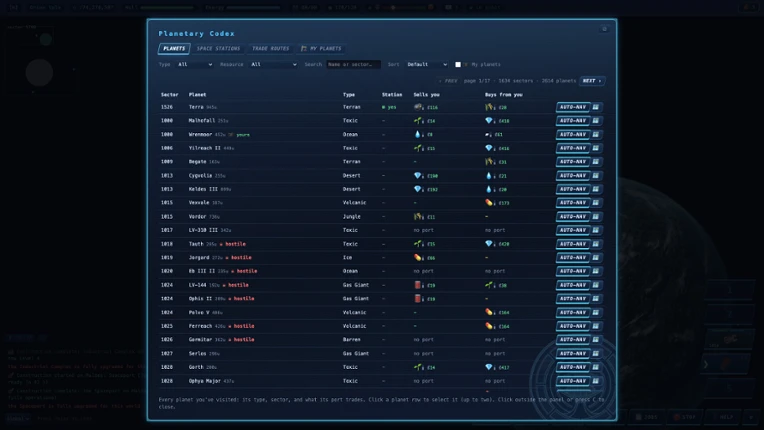Image resolution: width=764 pixels, height=430 pixels.
Task: Go to the NEXT page of planets
Action: 592,81
